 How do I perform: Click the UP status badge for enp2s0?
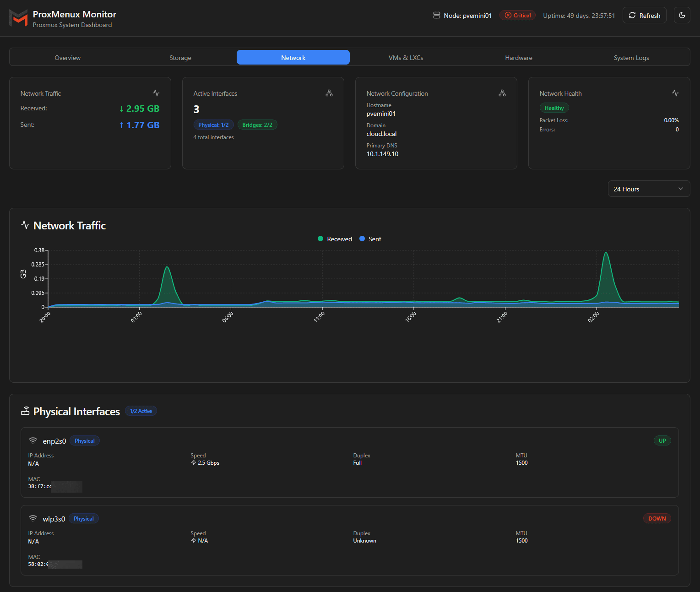662,440
